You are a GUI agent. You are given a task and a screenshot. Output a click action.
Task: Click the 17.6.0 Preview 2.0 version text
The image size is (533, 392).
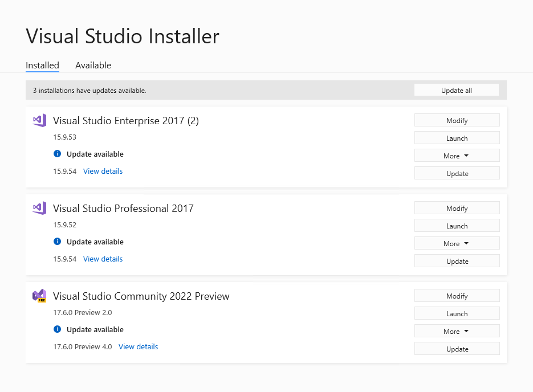pos(83,312)
